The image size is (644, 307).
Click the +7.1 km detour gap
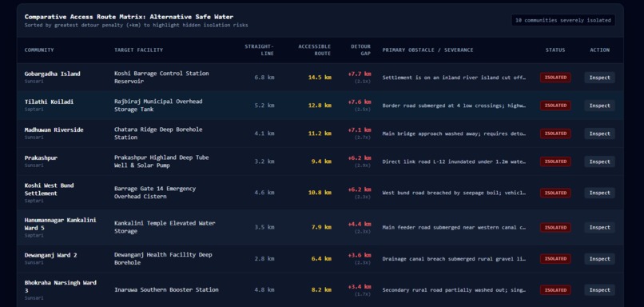pyautogui.click(x=360, y=130)
